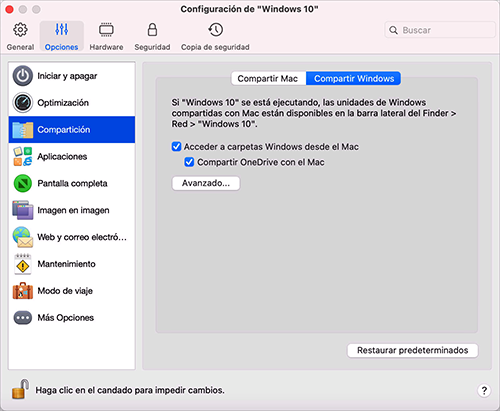Select Mantenimiento label in sidebar
The image size is (500, 411).
66,264
